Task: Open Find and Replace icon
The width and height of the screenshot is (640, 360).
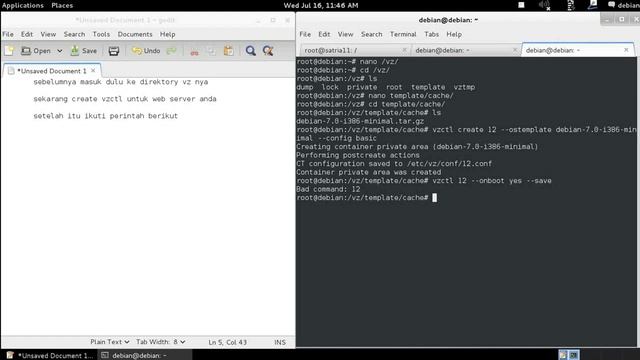Action: pos(268,51)
